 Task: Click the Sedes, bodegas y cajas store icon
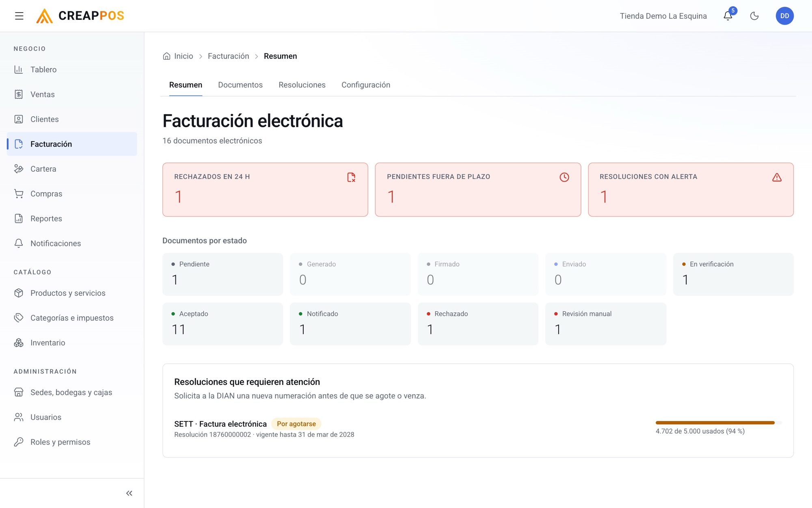click(19, 392)
